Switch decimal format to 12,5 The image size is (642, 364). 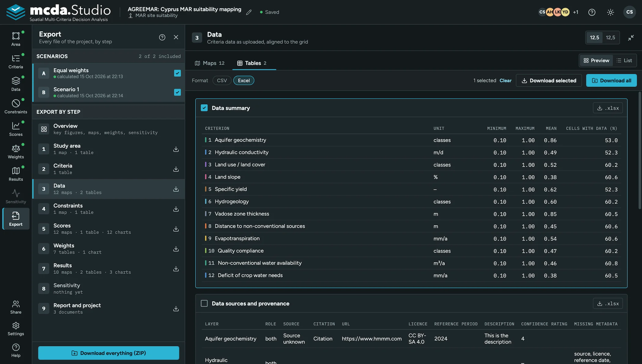[611, 38]
